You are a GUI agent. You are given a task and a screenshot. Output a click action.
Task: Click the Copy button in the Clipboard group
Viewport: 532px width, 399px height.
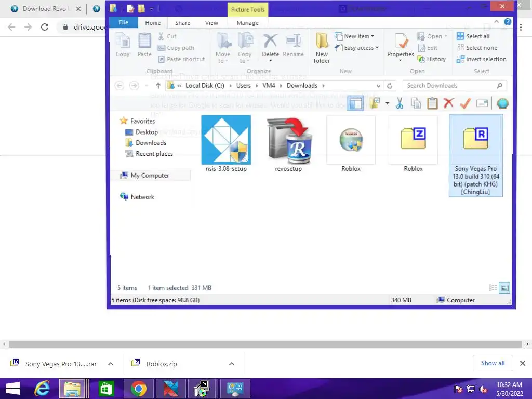[123, 45]
